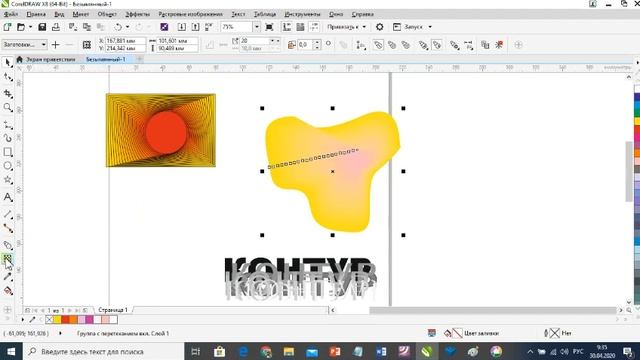The height and width of the screenshot is (360, 640).
Task: Select the Text tool
Action: click(x=8, y=197)
